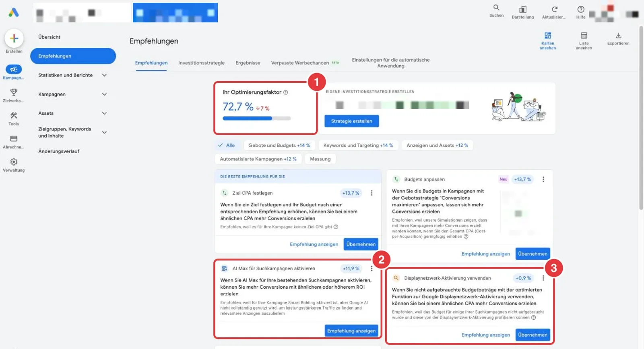Open three-dot menu on AI Max card
Image resolution: width=644 pixels, height=349 pixels.
(x=372, y=269)
